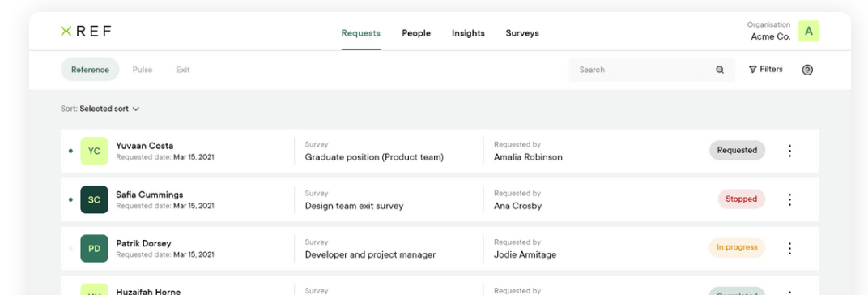Open the help question mark icon

click(x=807, y=70)
